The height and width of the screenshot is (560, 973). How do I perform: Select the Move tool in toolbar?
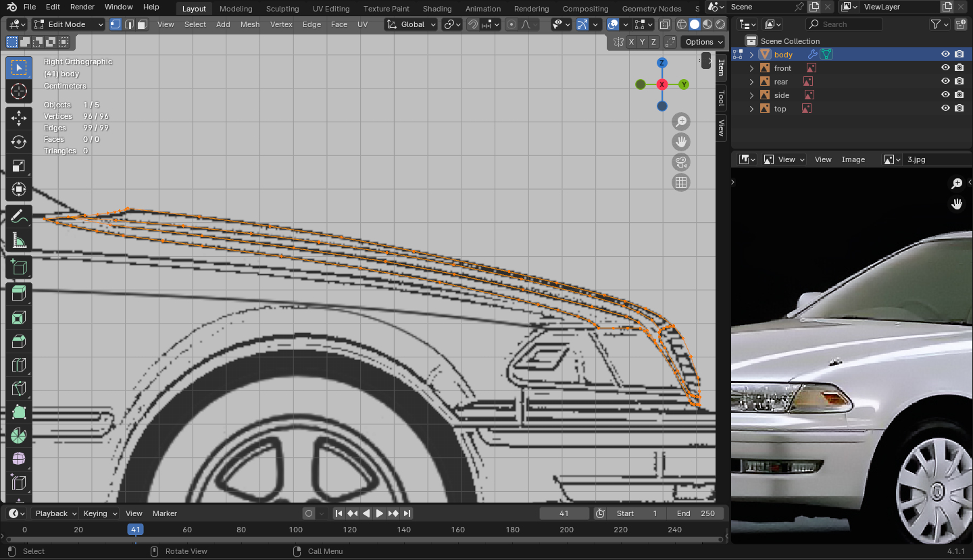19,118
